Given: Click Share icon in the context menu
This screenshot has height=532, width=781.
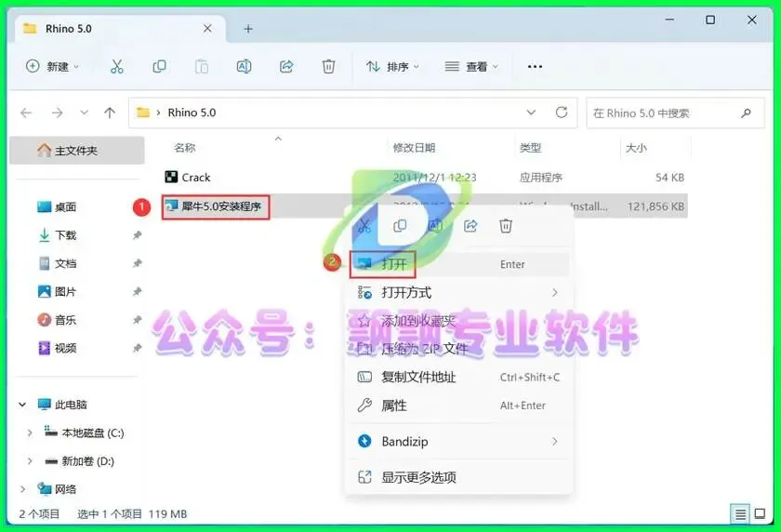Looking at the screenshot, I should (x=470, y=226).
